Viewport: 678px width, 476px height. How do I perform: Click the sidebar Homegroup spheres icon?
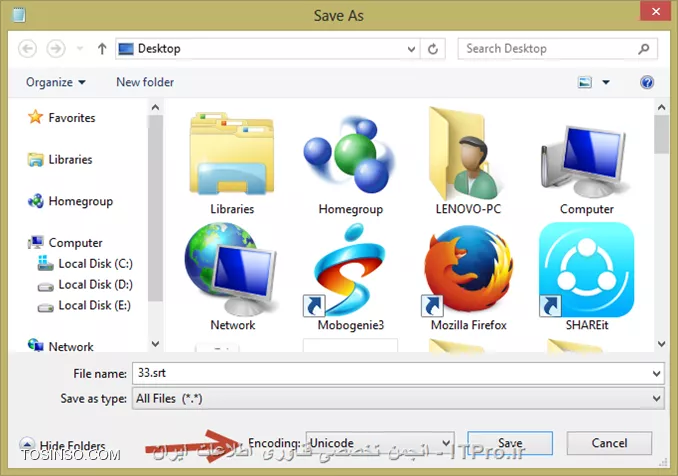pyautogui.click(x=35, y=201)
